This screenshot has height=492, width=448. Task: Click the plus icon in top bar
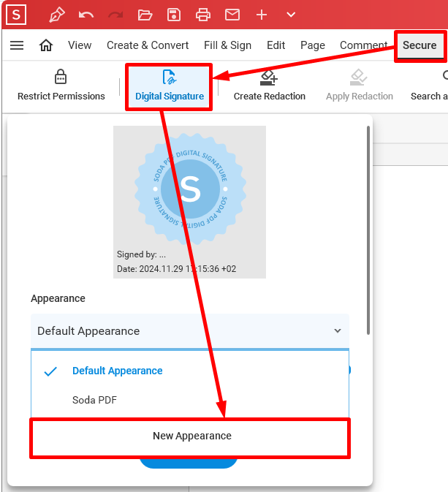(262, 15)
